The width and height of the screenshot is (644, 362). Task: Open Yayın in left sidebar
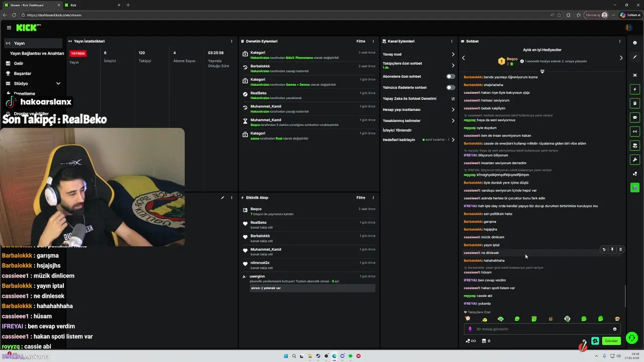(x=33, y=43)
